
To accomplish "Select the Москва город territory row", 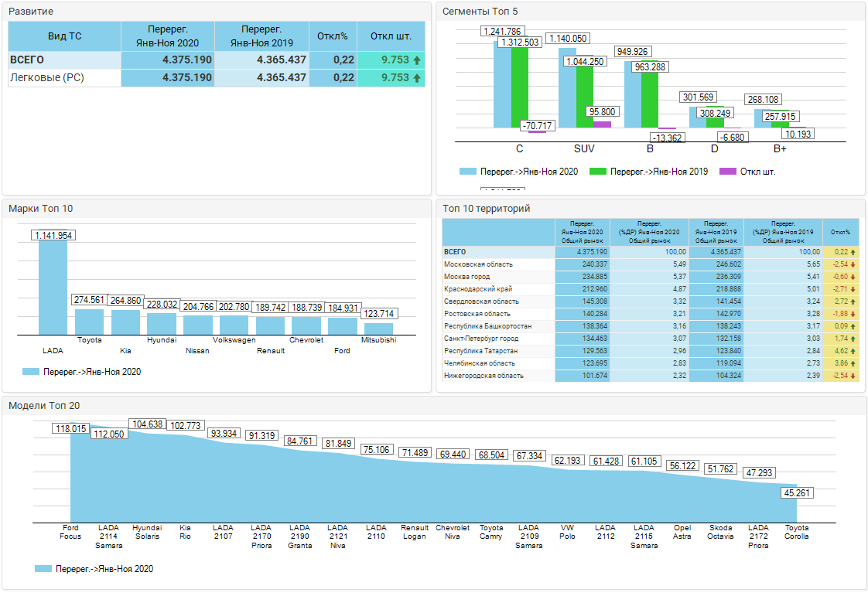I will (x=466, y=277).
